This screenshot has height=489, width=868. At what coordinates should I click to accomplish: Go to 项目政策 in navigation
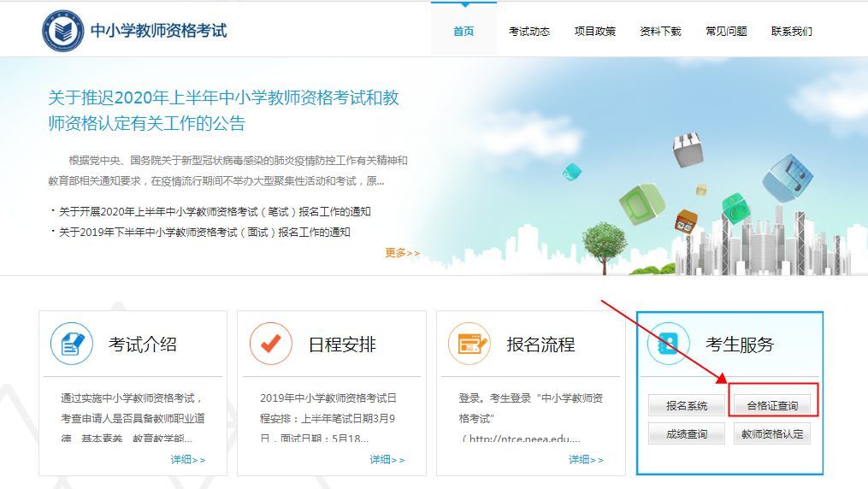pyautogui.click(x=595, y=32)
